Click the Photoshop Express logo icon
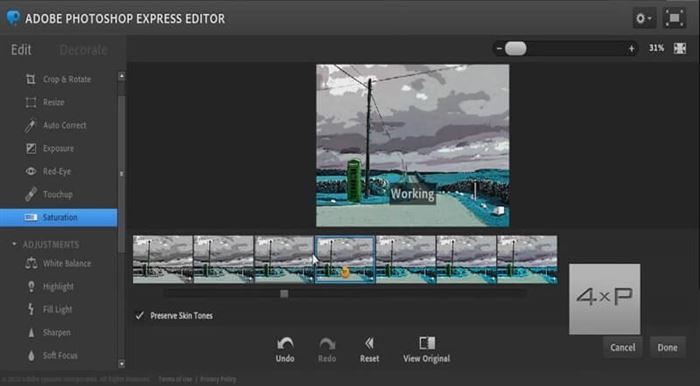This screenshot has width=700, height=386. click(x=13, y=18)
